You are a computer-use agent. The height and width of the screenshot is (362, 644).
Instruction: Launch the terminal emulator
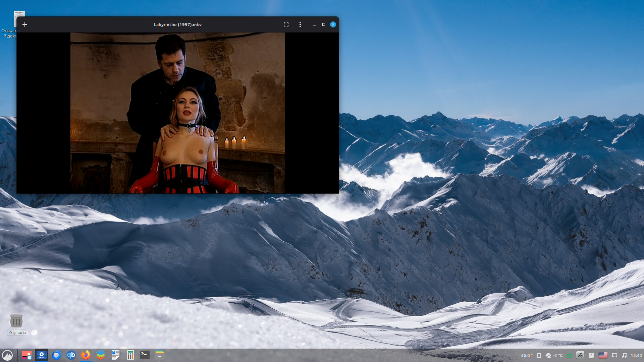point(145,355)
